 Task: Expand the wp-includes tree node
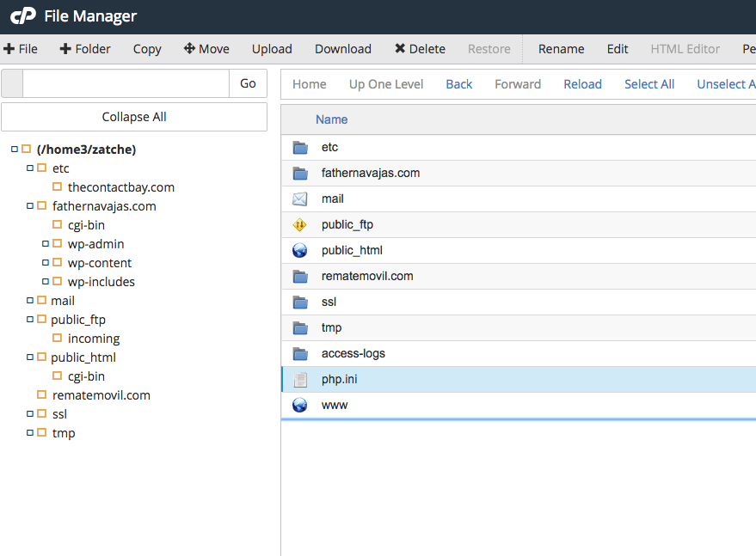point(46,282)
